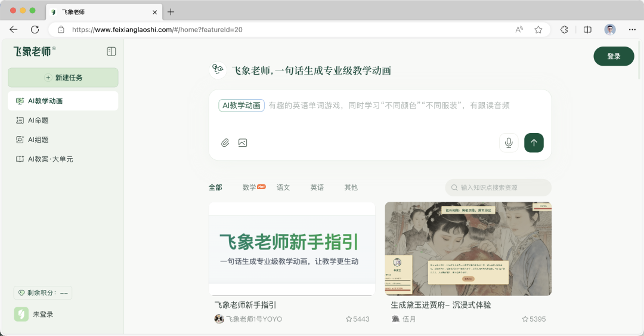This screenshot has width=644, height=336.
Task: Click the 飞象老师 logo
Action: pyautogui.click(x=35, y=51)
